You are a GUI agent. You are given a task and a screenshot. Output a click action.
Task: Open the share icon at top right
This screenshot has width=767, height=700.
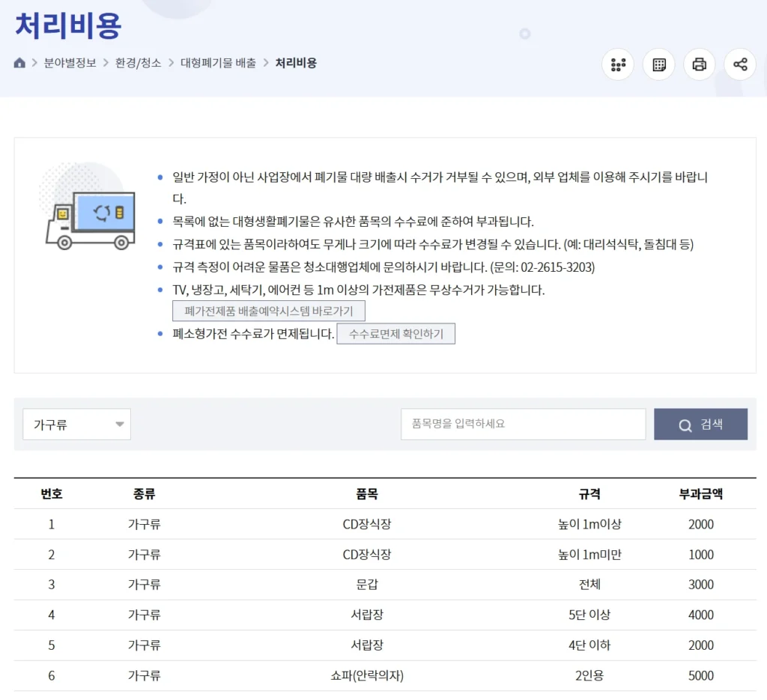point(740,64)
